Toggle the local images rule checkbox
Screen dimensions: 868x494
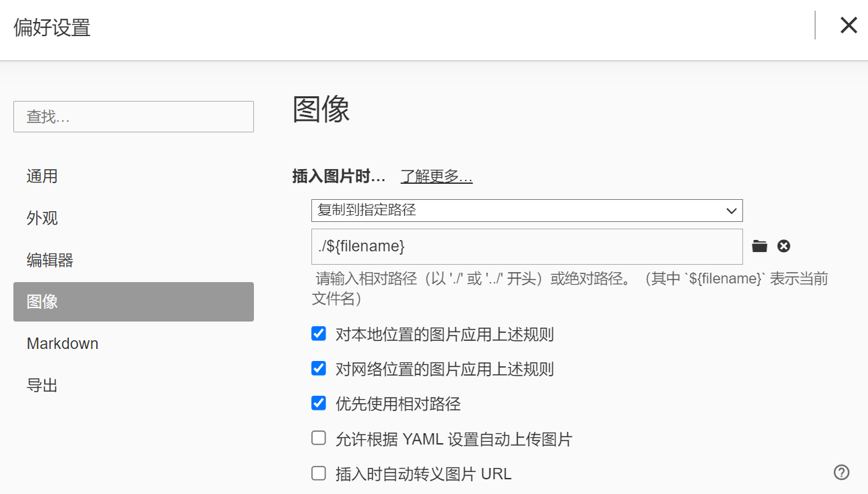pyautogui.click(x=319, y=334)
